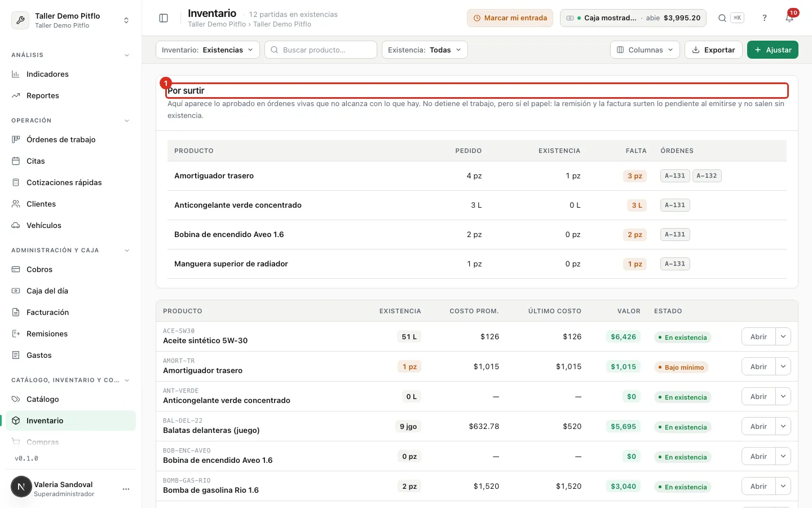Open the Columnas dropdown
Viewport: 812px width, 508px height.
645,50
